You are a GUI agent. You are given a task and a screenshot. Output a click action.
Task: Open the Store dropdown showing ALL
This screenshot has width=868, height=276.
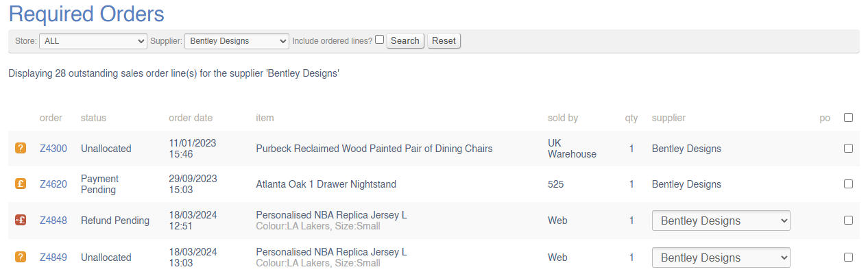click(x=93, y=41)
